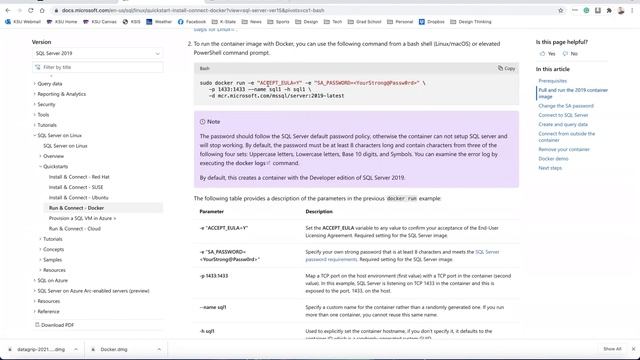Open the KSIS bookmark

coord(131,22)
